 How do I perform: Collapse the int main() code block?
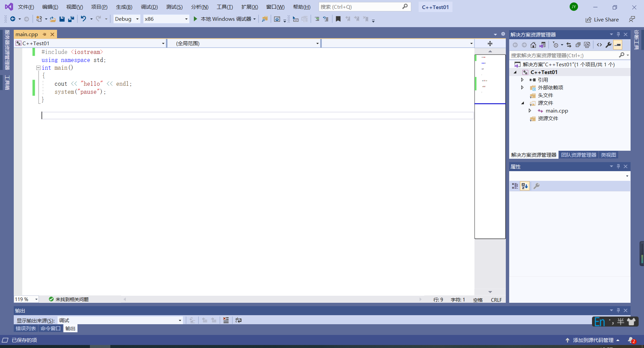point(38,68)
